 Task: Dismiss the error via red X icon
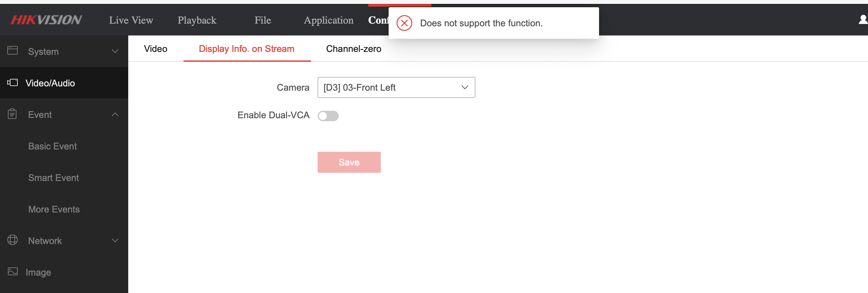tap(404, 23)
